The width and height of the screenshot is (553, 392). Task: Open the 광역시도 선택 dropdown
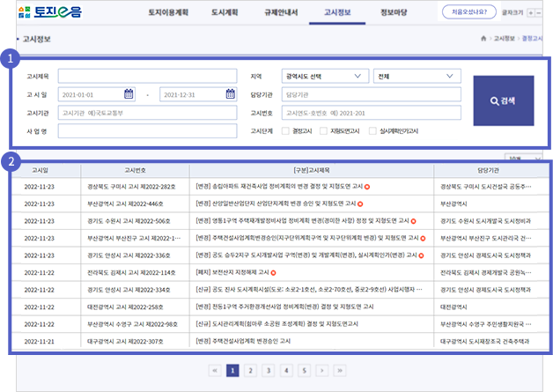[325, 76]
